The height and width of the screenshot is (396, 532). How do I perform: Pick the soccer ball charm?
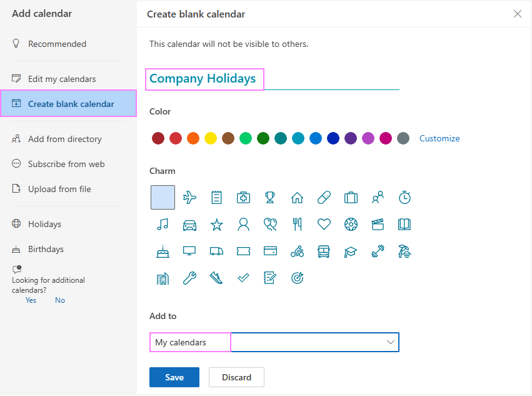(x=351, y=224)
